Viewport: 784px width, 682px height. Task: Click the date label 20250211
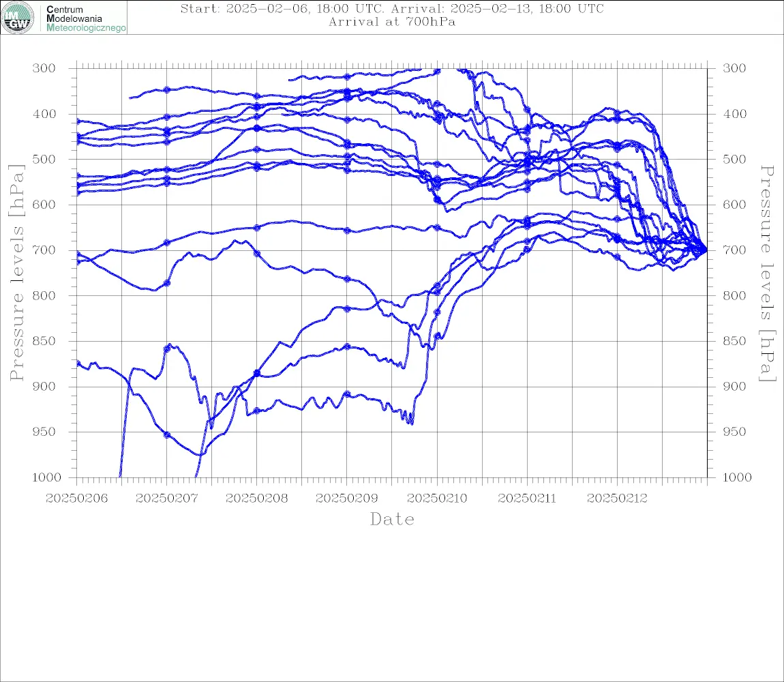coord(527,499)
